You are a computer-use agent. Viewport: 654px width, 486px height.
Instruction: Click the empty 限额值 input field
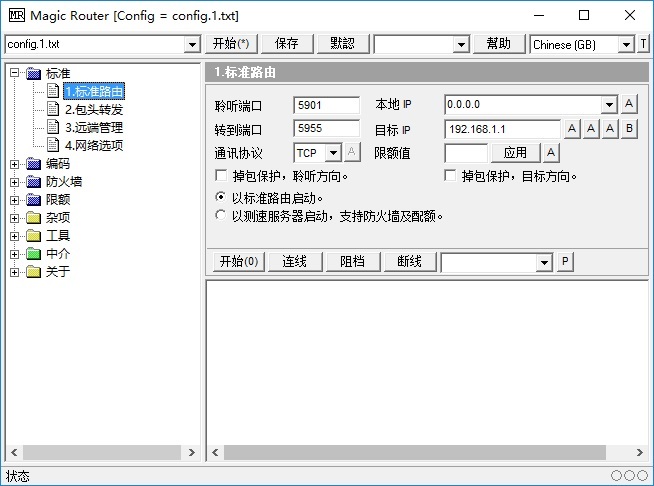coord(466,153)
